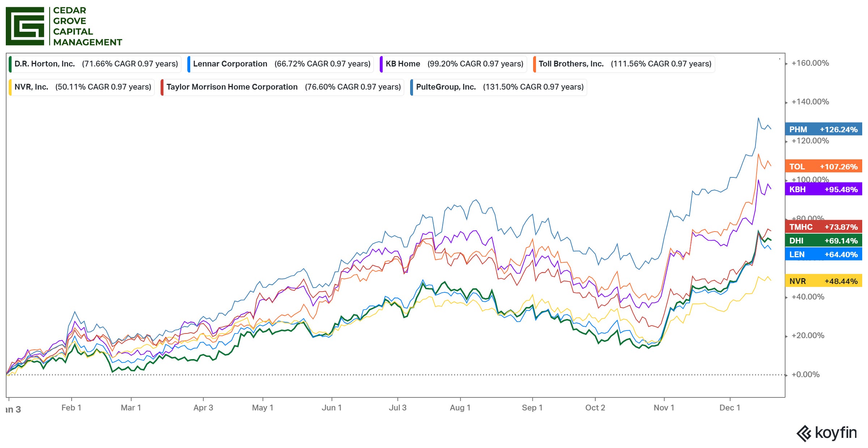Click the Aug 1 date label
Viewport: 868px width, 448px height.
(x=460, y=408)
